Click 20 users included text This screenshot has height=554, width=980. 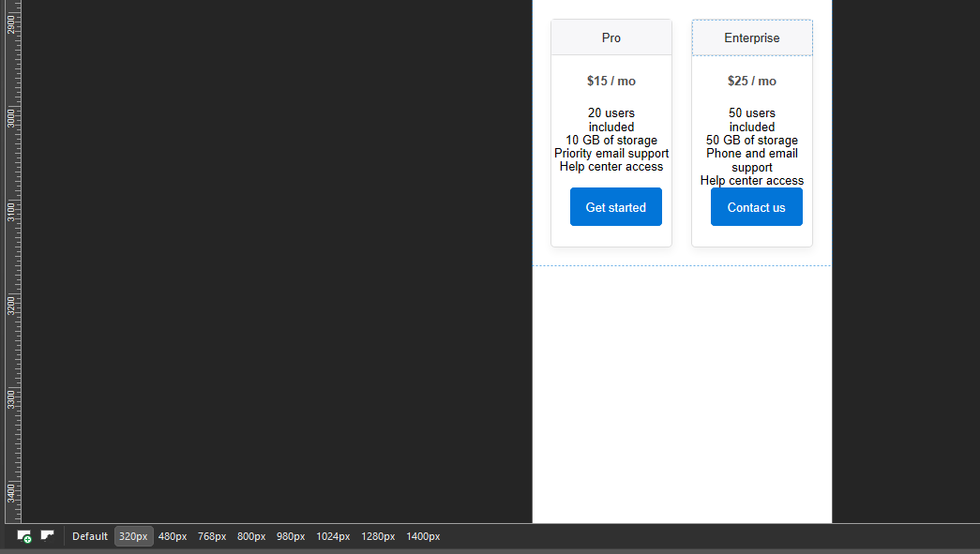pos(611,120)
